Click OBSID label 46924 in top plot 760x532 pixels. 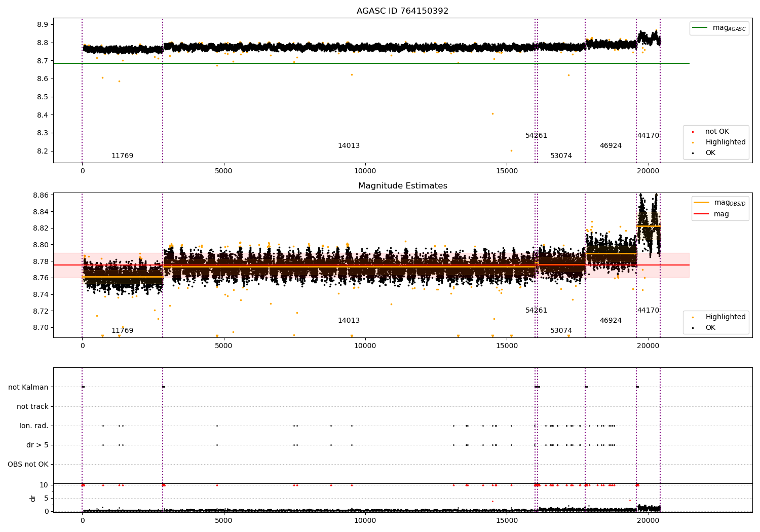point(611,146)
